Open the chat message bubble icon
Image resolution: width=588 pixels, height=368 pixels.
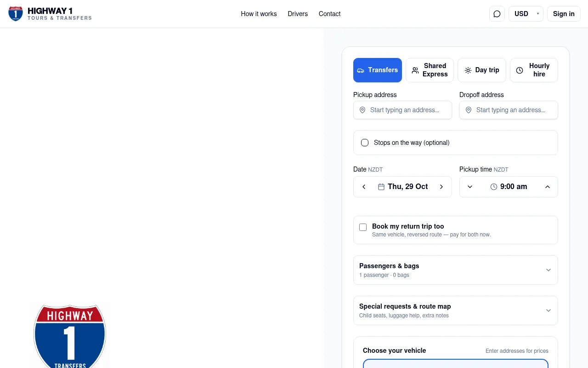pos(497,14)
